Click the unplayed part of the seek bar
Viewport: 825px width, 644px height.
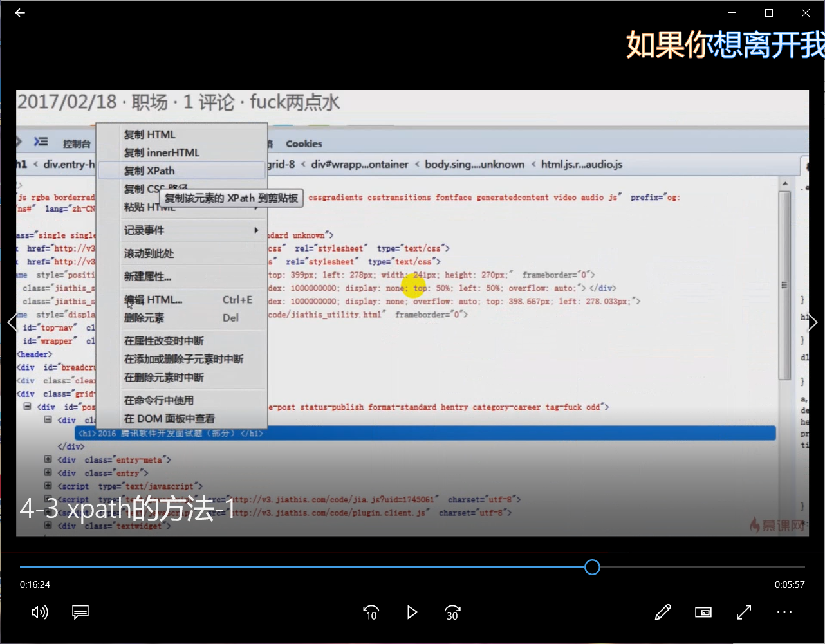pyautogui.click(x=702, y=567)
